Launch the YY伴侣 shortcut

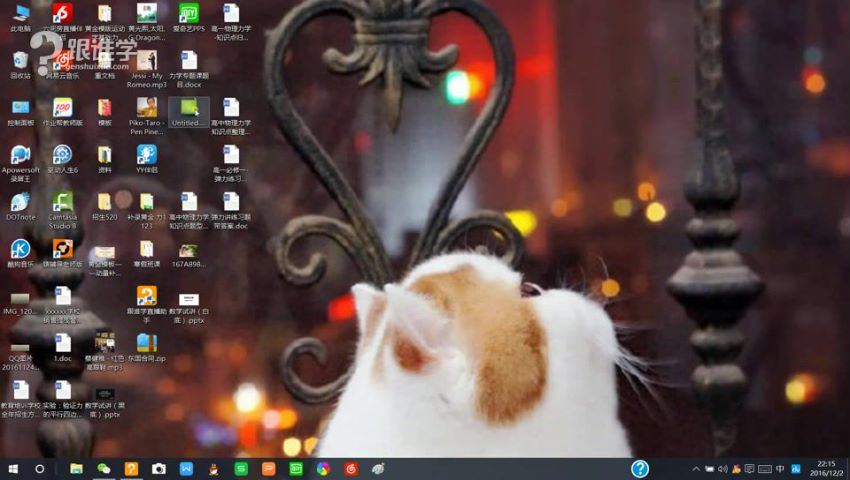[146, 159]
